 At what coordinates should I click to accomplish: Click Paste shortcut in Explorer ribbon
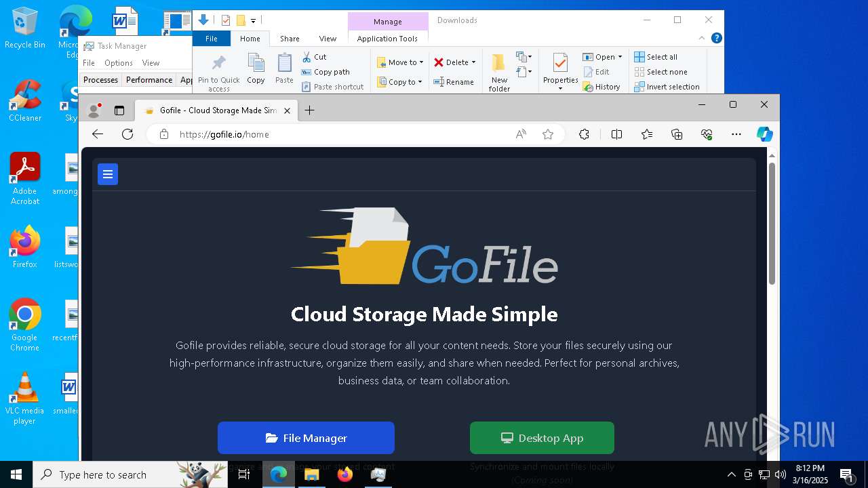click(332, 87)
